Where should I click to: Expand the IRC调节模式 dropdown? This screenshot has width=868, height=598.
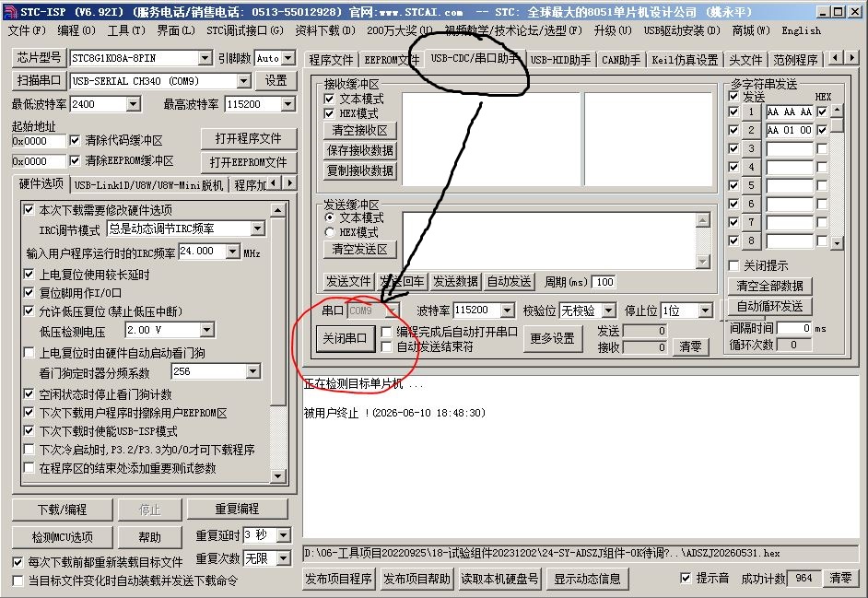click(257, 229)
